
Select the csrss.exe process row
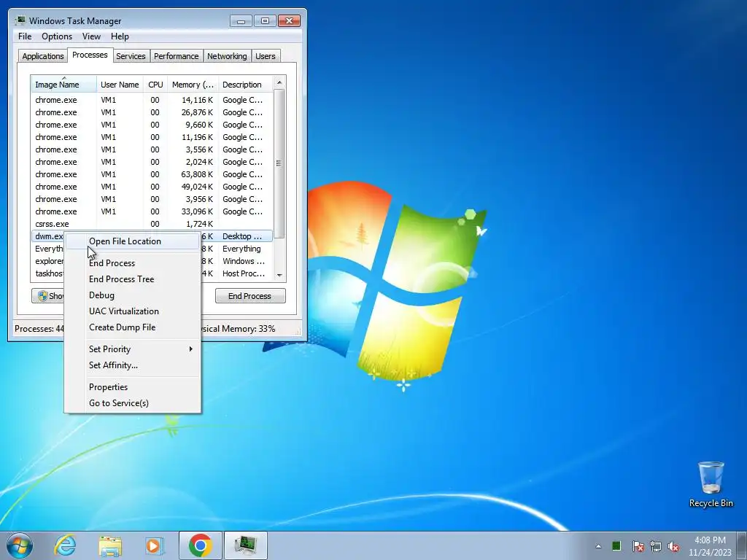[152, 224]
